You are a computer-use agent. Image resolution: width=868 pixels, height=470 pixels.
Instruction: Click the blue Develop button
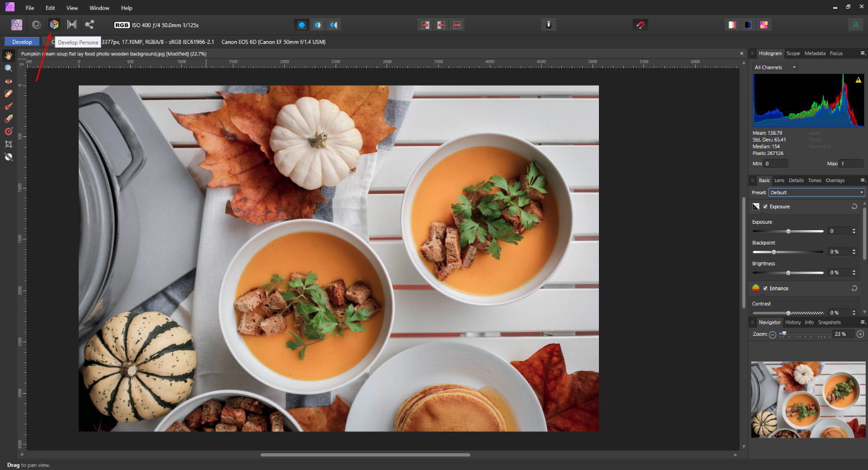22,42
